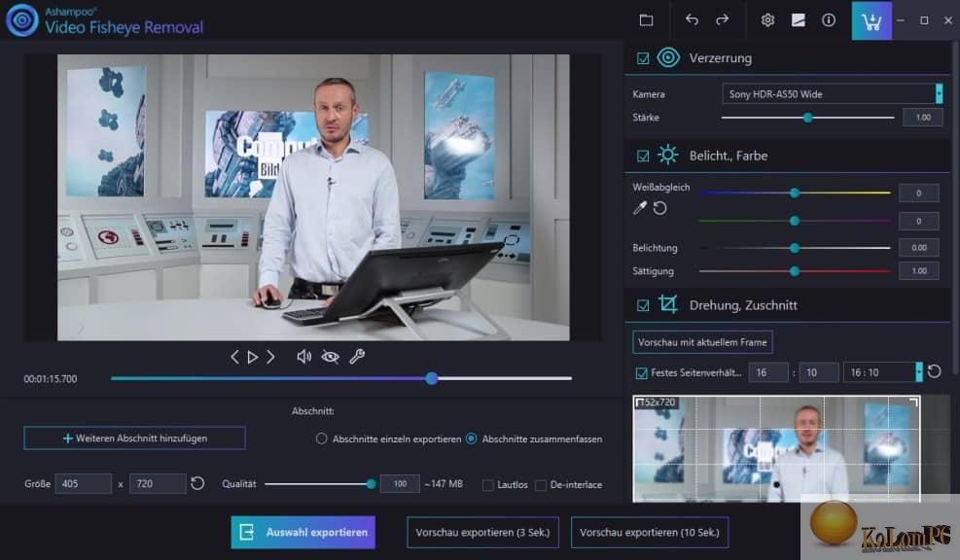This screenshot has width=960, height=560.
Task: Open the Kamera dropdown list
Action: 833,93
